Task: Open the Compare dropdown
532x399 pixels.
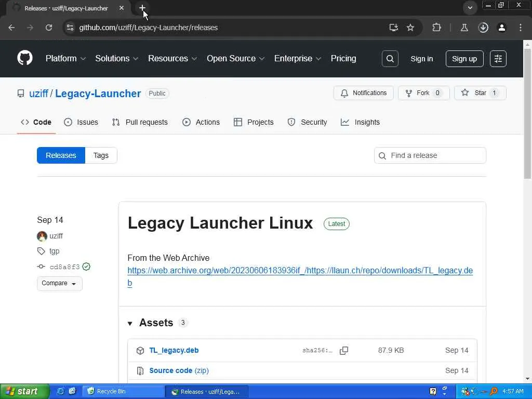Action: pos(59,283)
